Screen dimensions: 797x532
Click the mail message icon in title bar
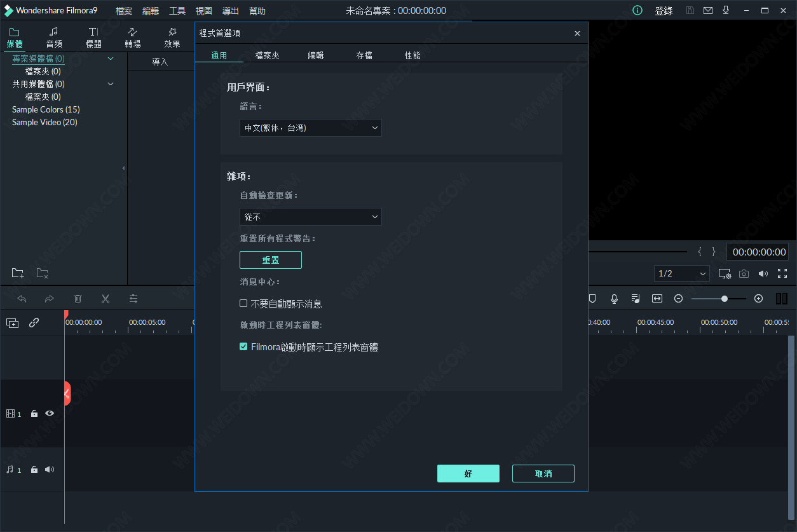click(708, 11)
